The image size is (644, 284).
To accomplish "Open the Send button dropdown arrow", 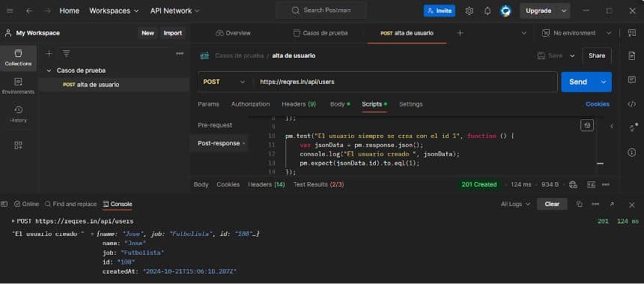I will click(604, 82).
